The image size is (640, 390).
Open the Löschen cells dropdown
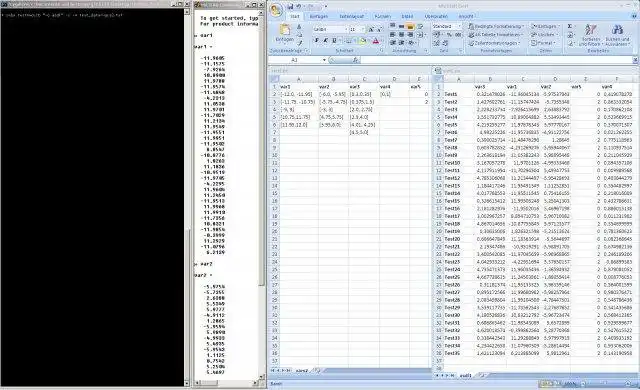click(544, 35)
